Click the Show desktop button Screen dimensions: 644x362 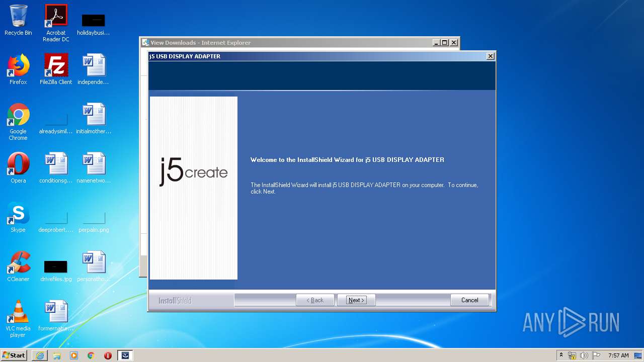638,355
